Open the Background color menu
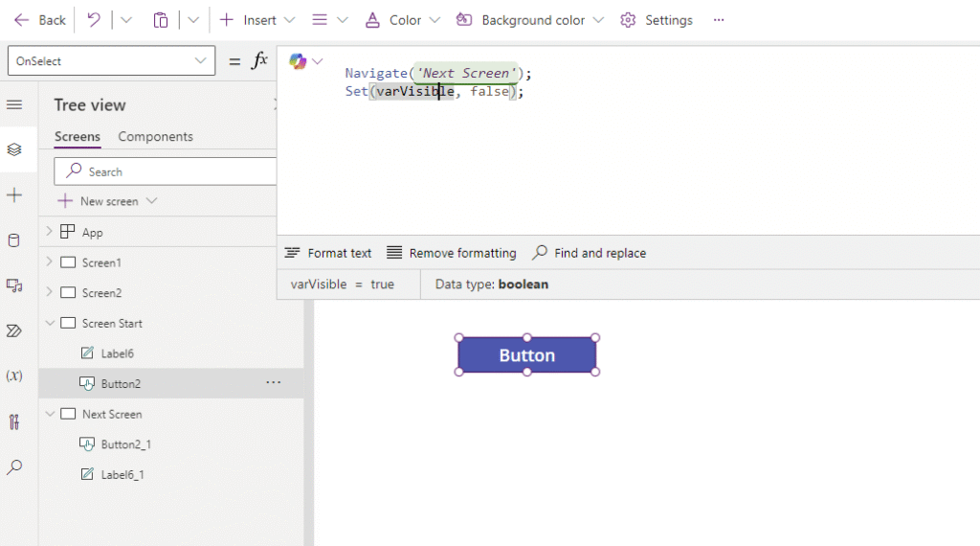The width and height of the screenshot is (980, 546). tap(530, 20)
